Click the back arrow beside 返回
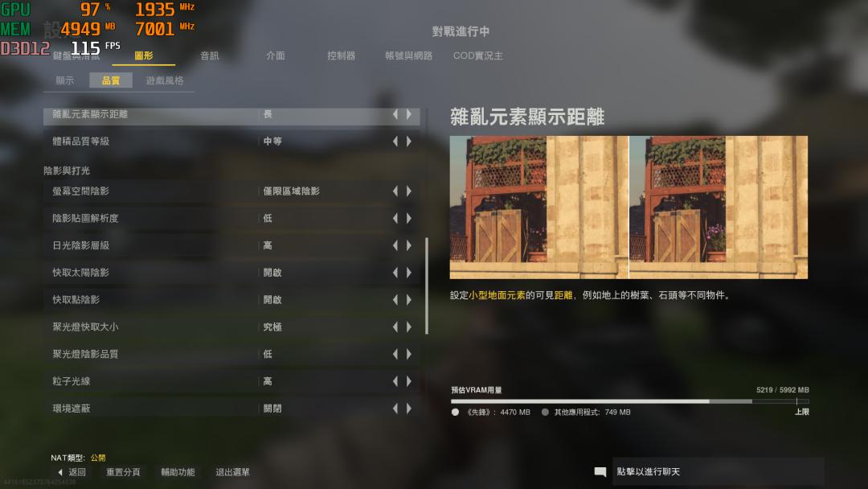Screen dimensions: 868x489 (60, 472)
